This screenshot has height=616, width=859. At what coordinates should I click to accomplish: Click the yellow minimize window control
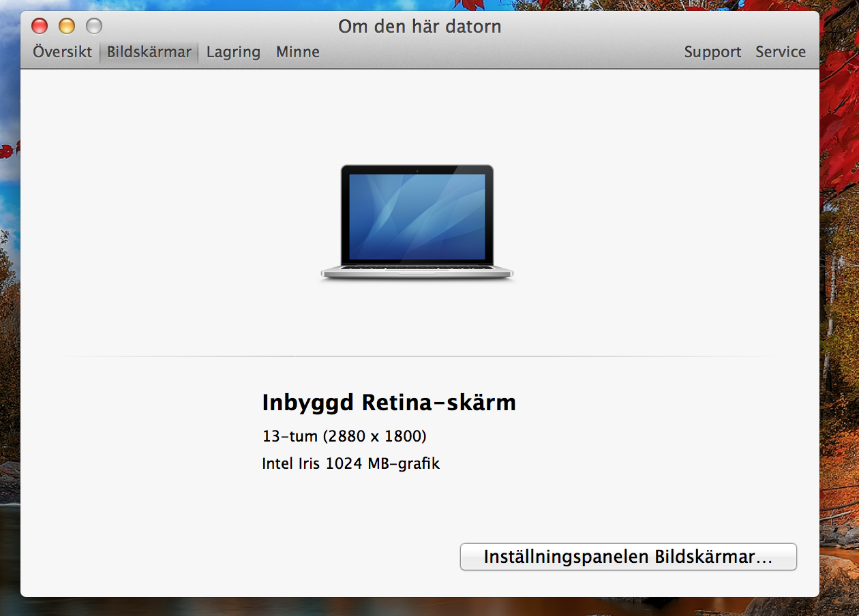point(66,25)
